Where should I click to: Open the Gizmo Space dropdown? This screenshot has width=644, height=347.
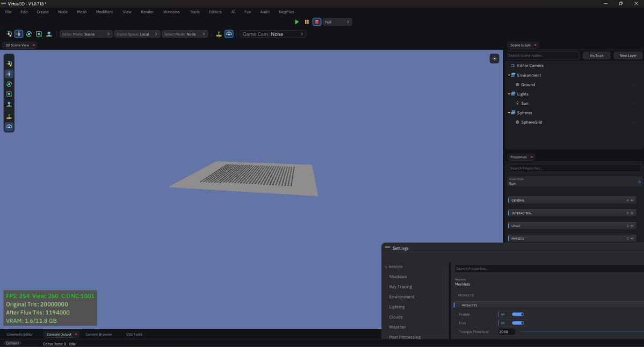tap(137, 34)
